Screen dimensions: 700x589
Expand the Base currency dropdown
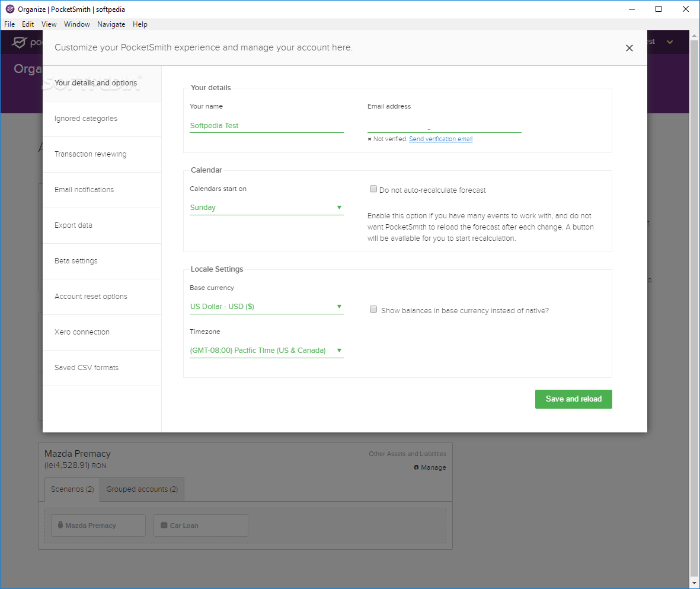pyautogui.click(x=267, y=307)
